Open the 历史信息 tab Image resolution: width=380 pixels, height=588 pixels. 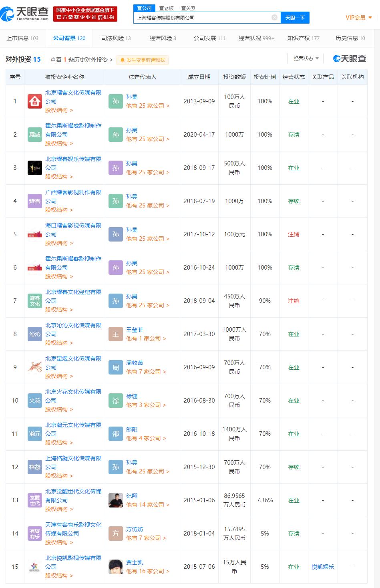[350, 38]
